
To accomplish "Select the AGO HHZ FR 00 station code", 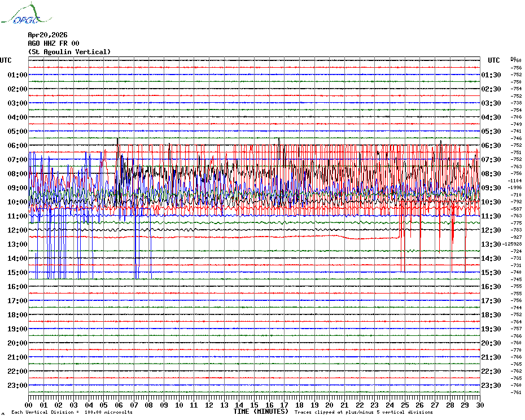I will pos(54,43).
